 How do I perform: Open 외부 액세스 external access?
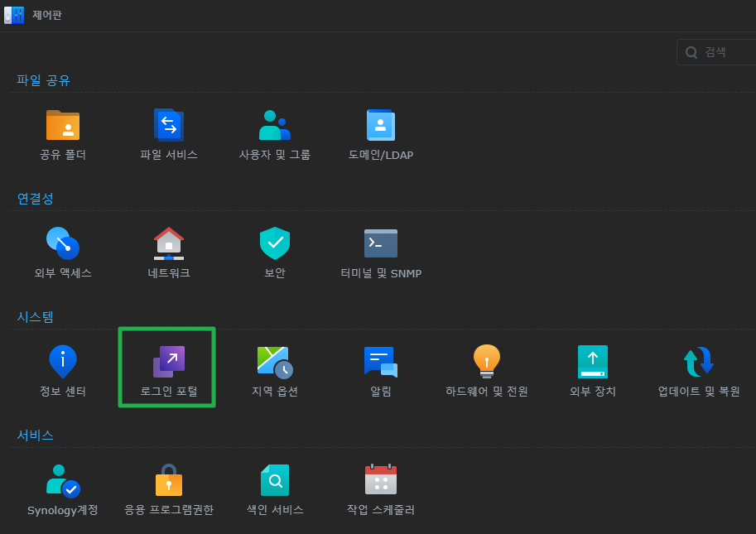click(63, 244)
